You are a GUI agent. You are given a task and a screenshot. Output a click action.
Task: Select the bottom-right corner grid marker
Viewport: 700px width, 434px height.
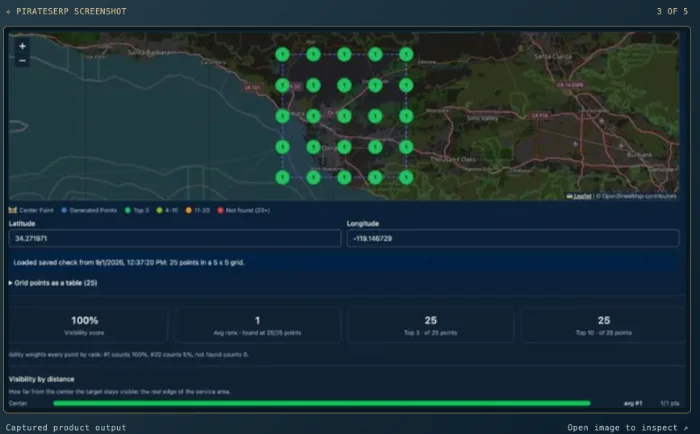(x=406, y=177)
